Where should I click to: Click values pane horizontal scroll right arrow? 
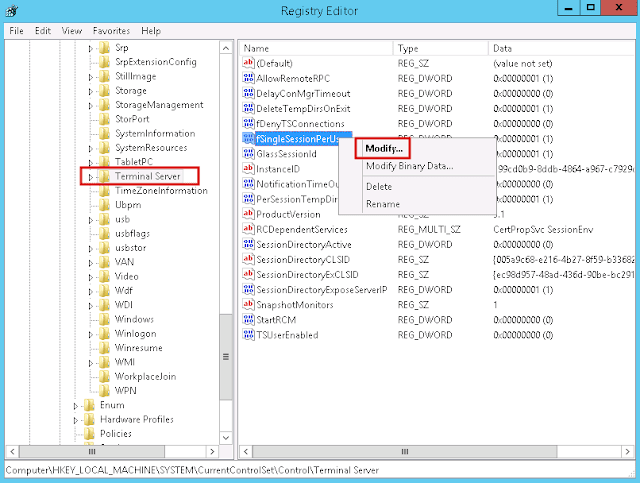(x=627, y=452)
